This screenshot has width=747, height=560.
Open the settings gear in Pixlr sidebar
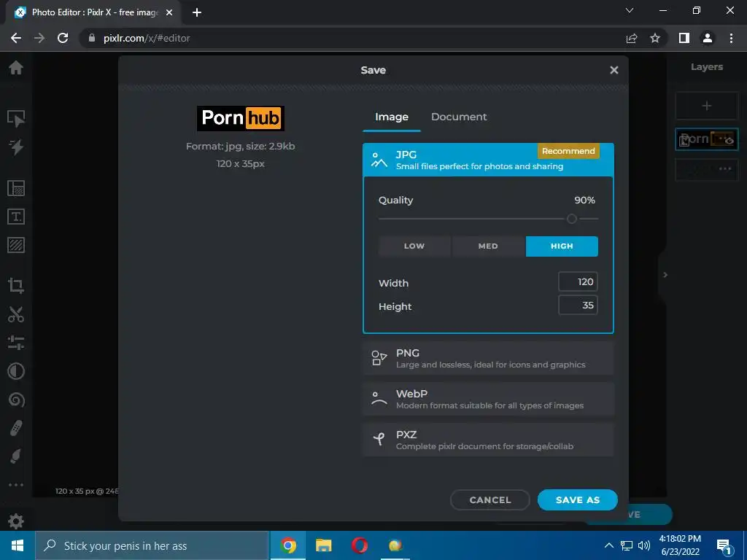point(16,521)
